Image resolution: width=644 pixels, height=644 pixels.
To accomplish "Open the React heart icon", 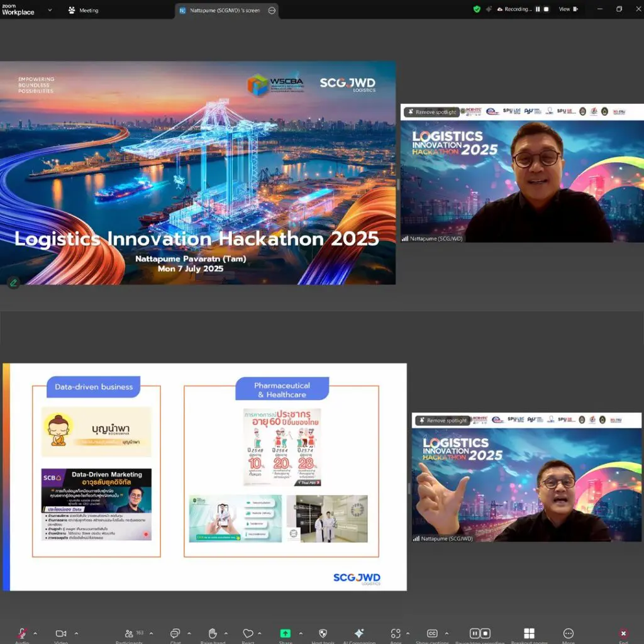I will (248, 633).
